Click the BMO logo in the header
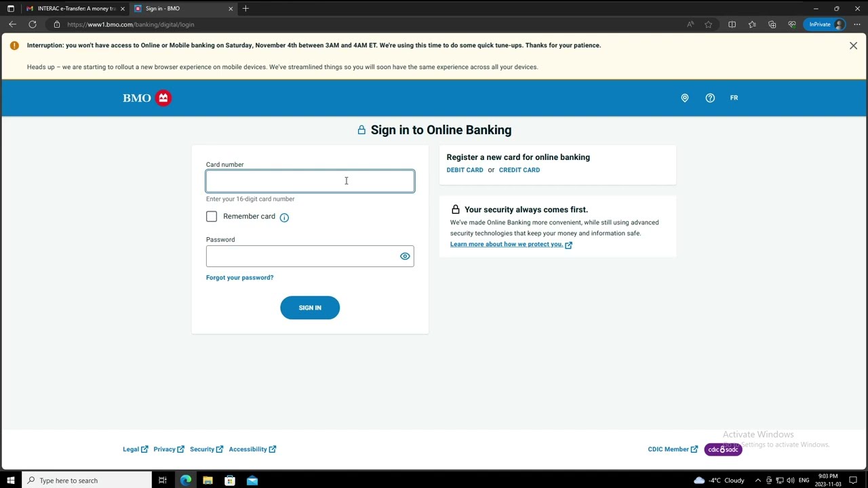This screenshot has width=868, height=488. pos(147,98)
